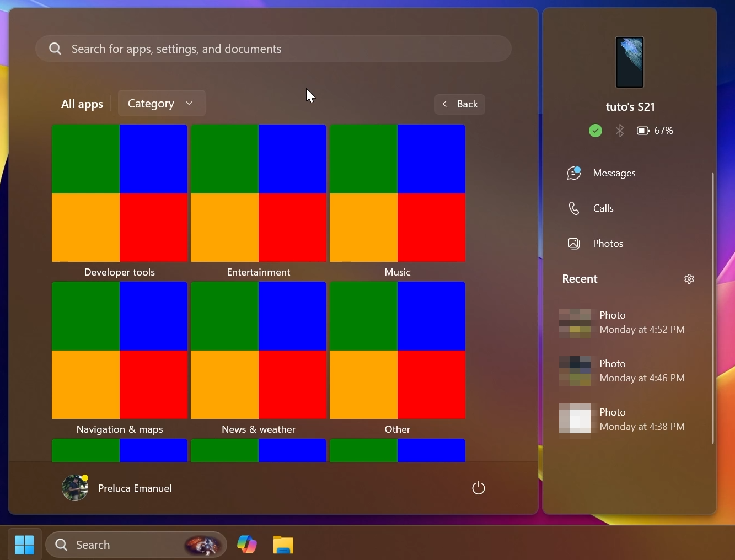This screenshot has height=560, width=735.
Task: Click the tuto's S21 device name
Action: 630,107
